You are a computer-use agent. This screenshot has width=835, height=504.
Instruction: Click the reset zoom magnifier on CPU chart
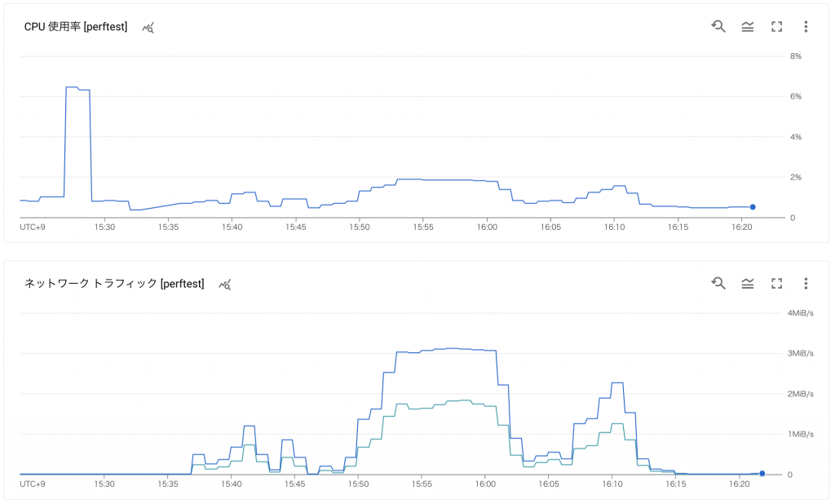(718, 27)
